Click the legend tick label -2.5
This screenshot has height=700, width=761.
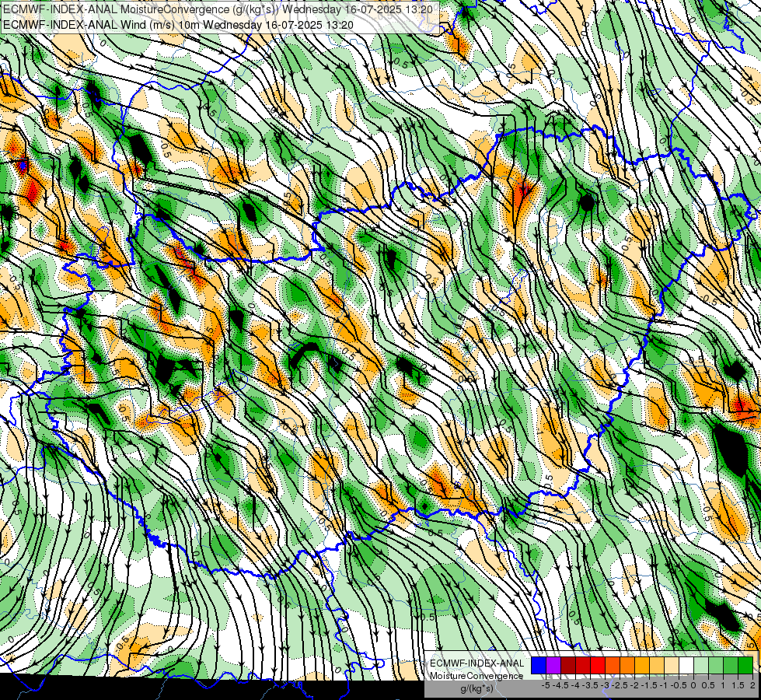click(x=620, y=685)
